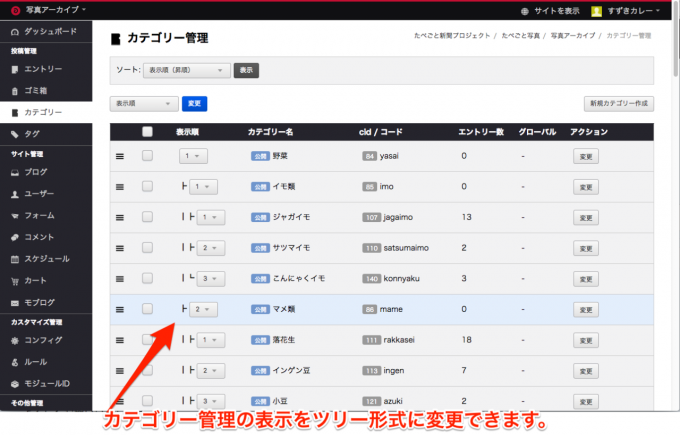Click the drag handle icon for 野菜 row

coord(119,156)
